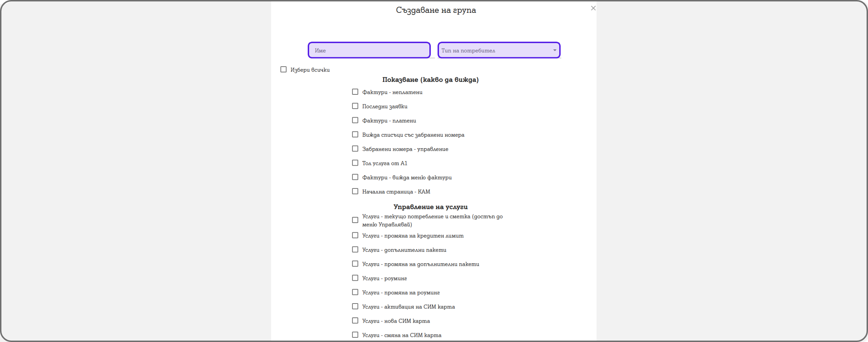Check Услуги - нова СИМ карта
The width and height of the screenshot is (868, 342).
(355, 321)
